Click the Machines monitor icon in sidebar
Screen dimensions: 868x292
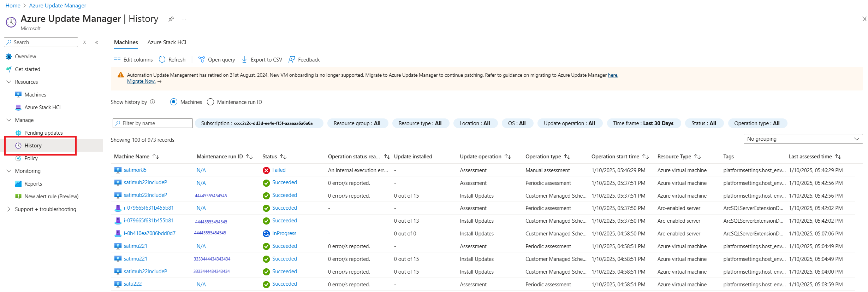click(x=18, y=94)
